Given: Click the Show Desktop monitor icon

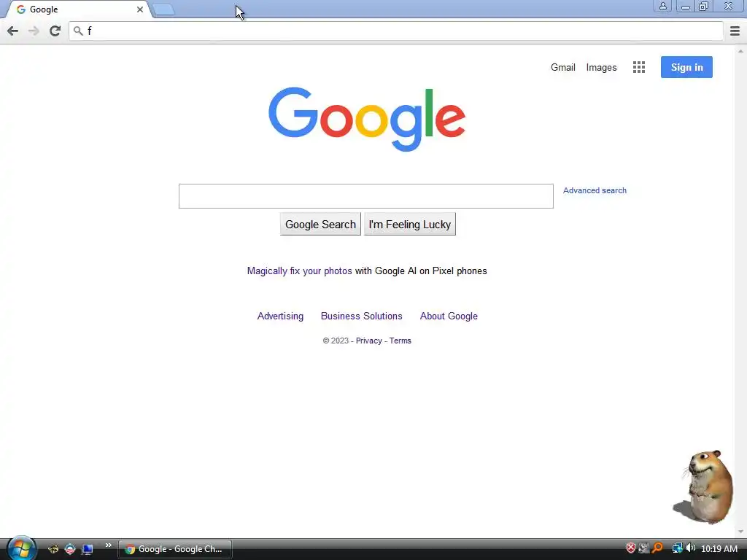Looking at the screenshot, I should tap(88, 549).
